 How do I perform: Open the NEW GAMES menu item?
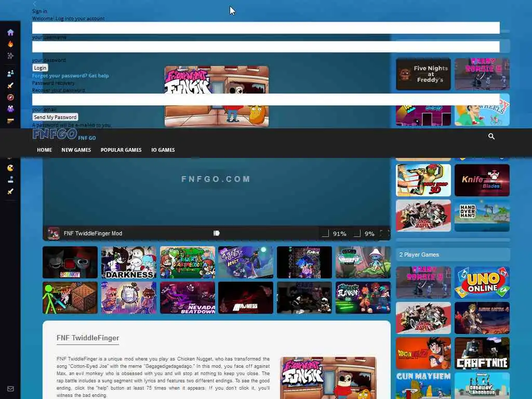[76, 150]
